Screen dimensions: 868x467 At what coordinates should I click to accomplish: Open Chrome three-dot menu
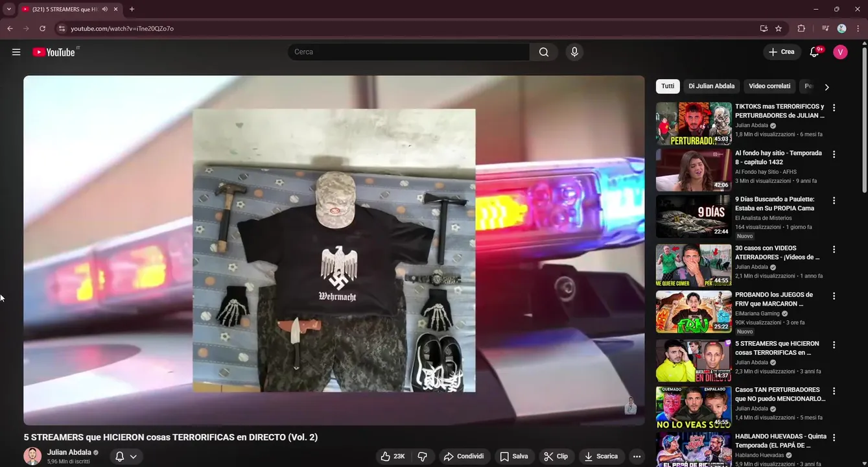pyautogui.click(x=858, y=29)
